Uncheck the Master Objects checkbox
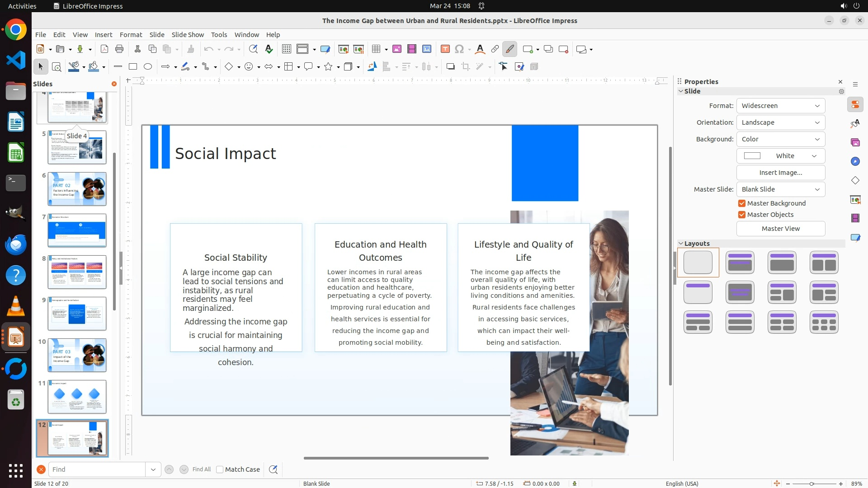This screenshot has height=488, width=868. click(x=742, y=215)
